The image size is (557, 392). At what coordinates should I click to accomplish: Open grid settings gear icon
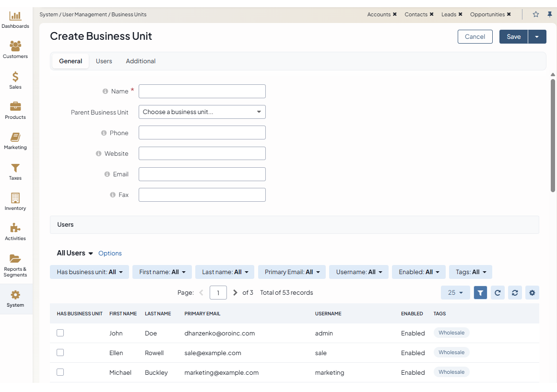tap(532, 292)
